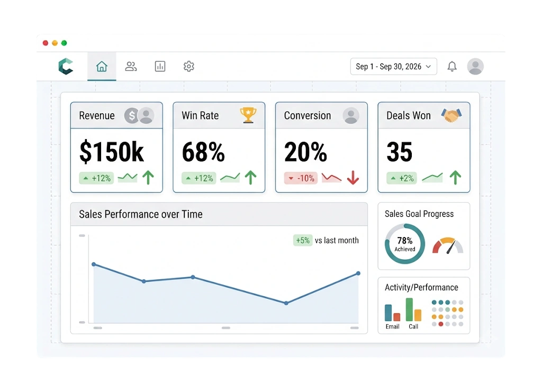Click the +5% badge in sales chart
The image size is (542, 392).
coord(303,240)
